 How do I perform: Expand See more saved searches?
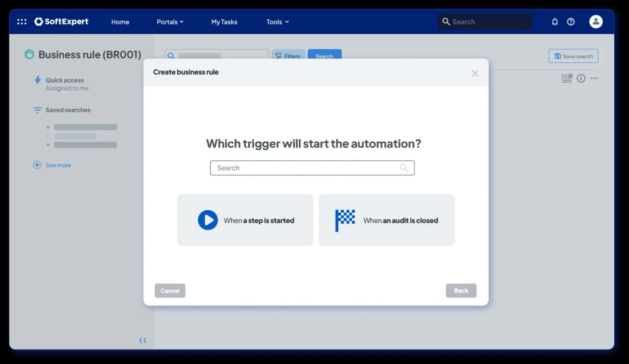point(52,165)
